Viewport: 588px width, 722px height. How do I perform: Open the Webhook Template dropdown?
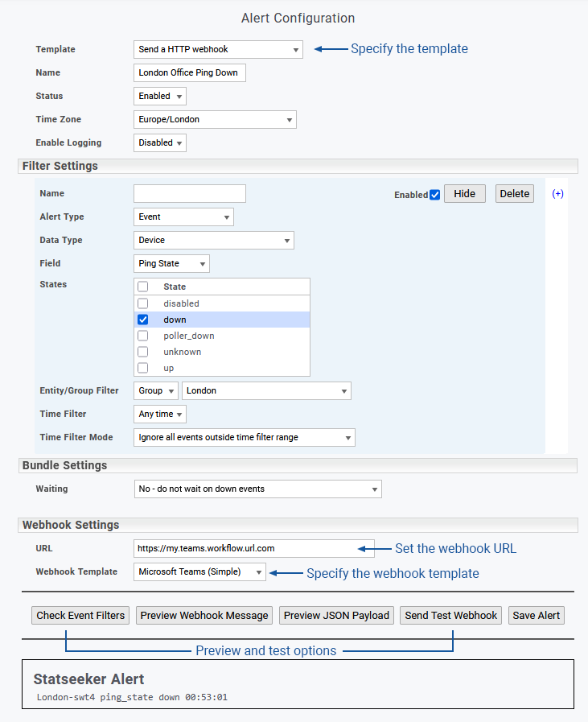(x=199, y=572)
